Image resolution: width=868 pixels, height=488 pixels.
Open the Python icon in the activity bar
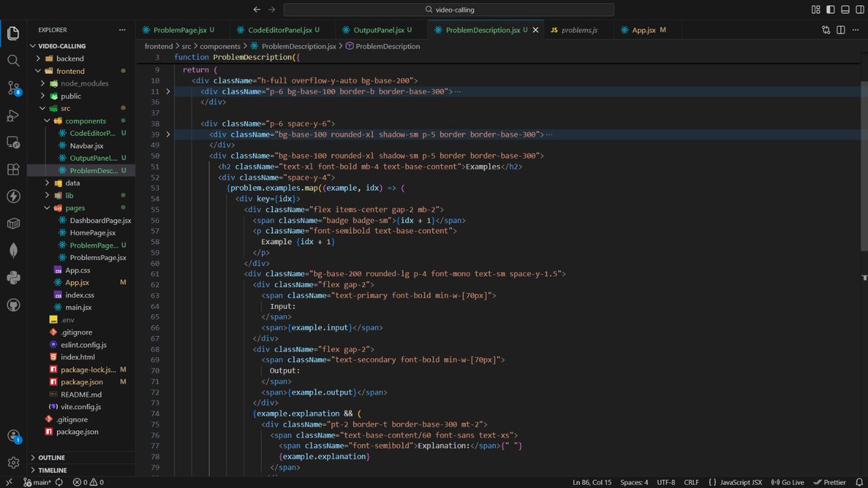point(13,277)
